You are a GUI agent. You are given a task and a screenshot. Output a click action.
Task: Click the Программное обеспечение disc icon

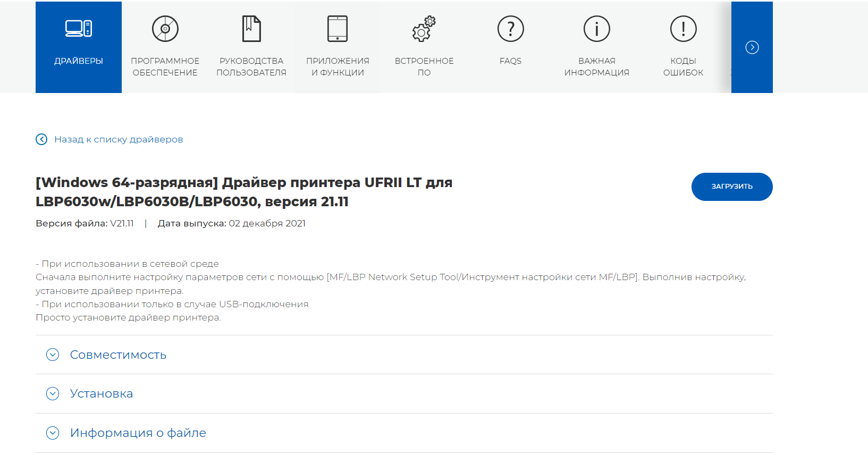tap(165, 29)
